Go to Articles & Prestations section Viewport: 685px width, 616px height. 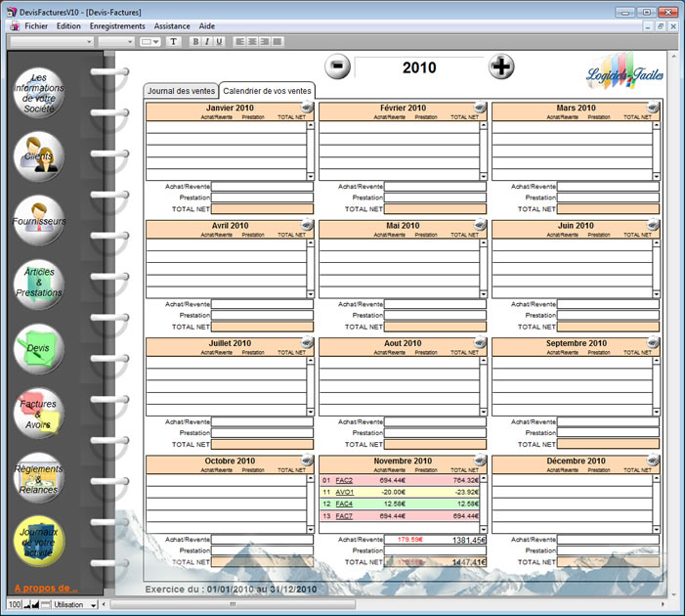39,283
